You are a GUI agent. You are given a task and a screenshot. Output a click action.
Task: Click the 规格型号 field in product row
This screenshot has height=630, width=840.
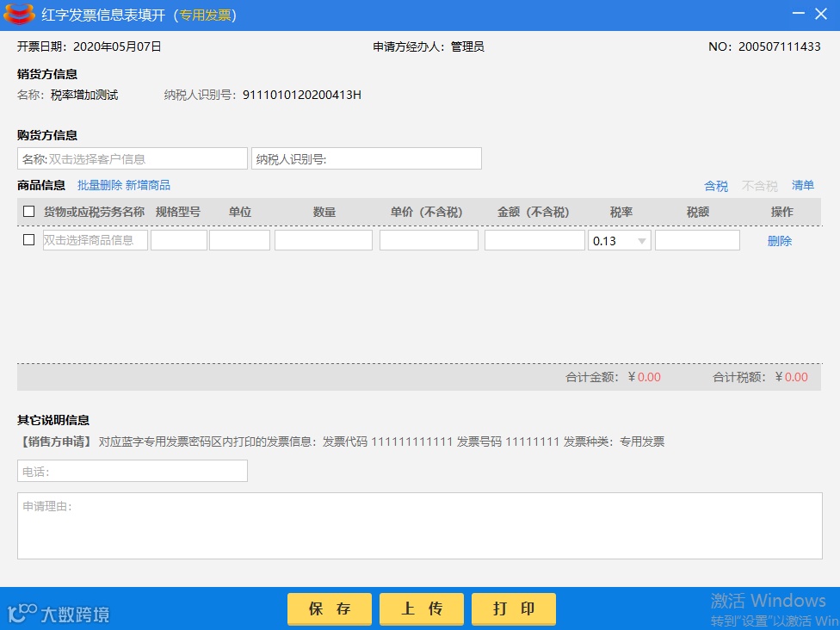coord(179,240)
